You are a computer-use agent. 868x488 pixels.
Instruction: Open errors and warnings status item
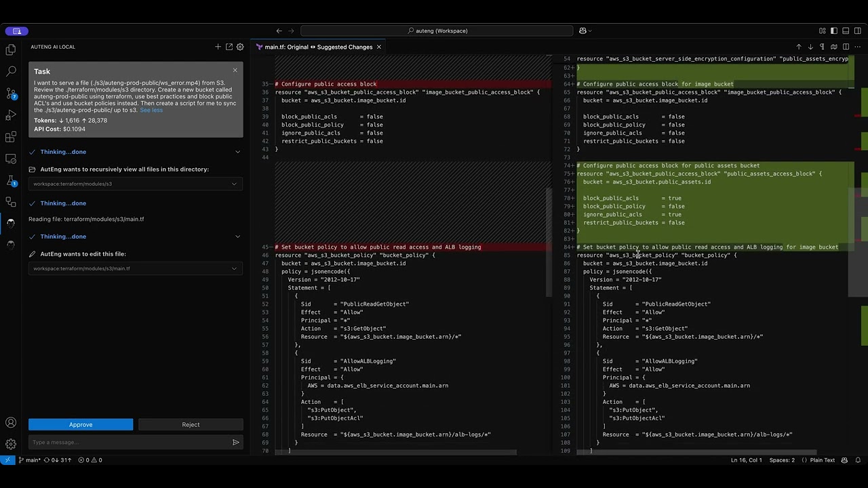(90, 460)
